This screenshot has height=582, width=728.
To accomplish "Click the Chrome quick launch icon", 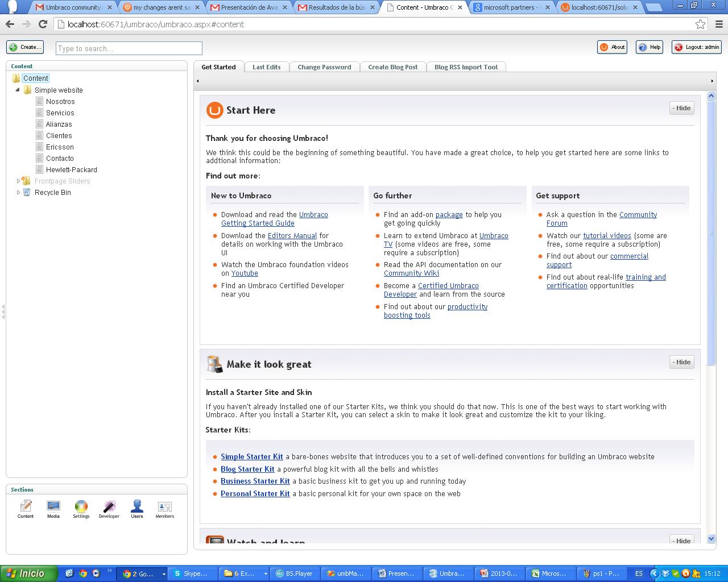I will pyautogui.click(x=83, y=573).
